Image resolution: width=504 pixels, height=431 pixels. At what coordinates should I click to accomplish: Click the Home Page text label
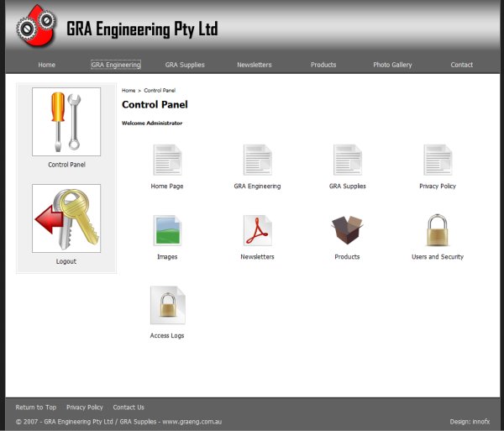167,186
